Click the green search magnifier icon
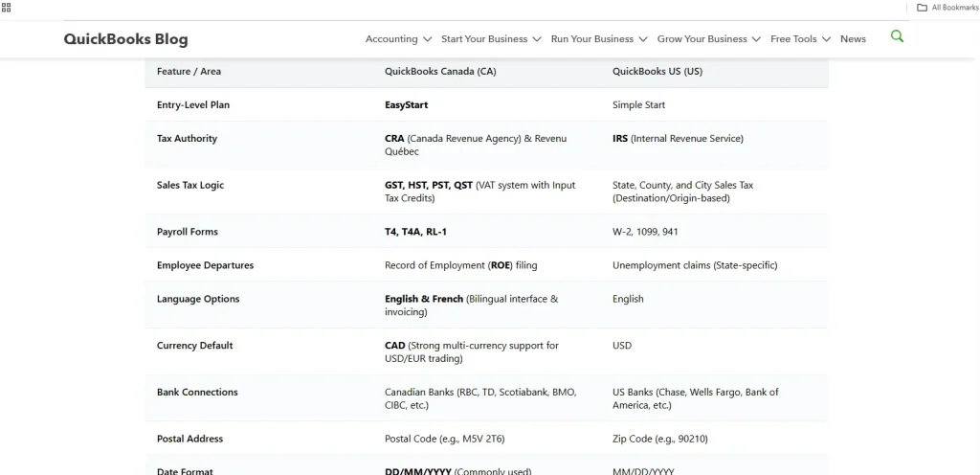The height and width of the screenshot is (475, 980). coord(897,36)
